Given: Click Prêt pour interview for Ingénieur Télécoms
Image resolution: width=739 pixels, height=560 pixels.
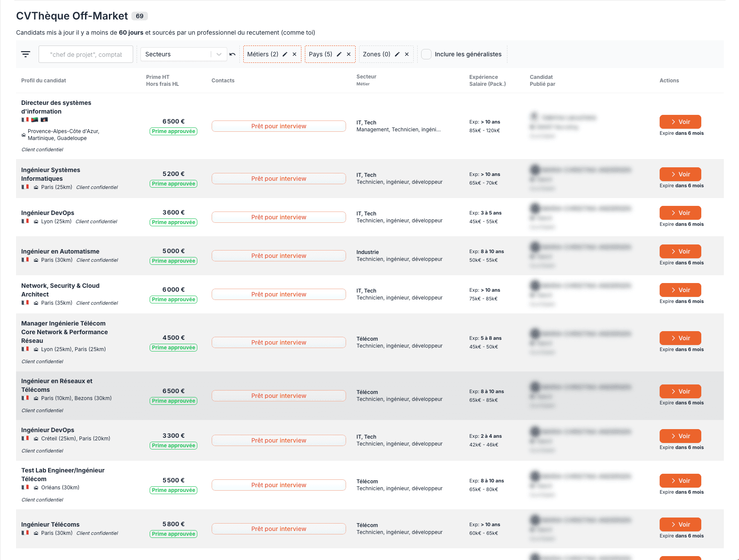Looking at the screenshot, I should coord(278,529).
